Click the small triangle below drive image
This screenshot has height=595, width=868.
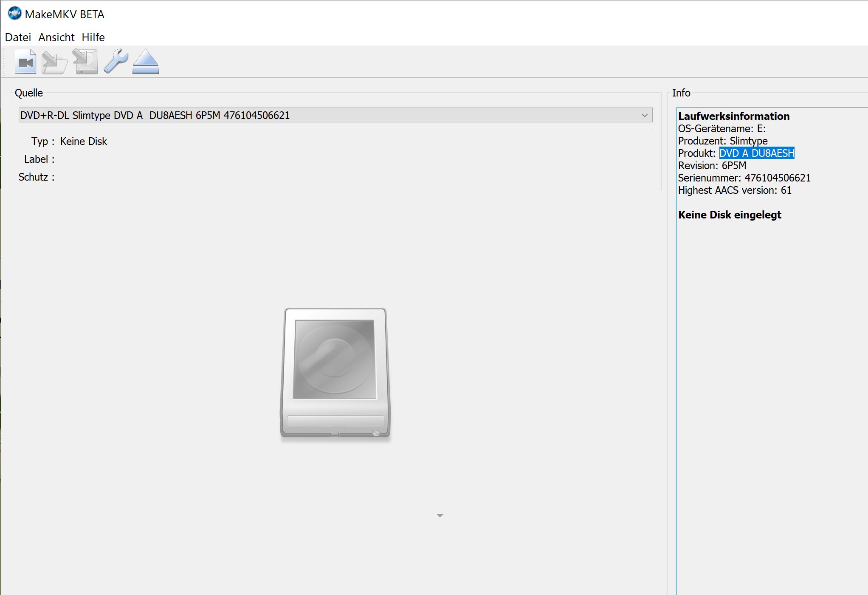click(x=440, y=516)
